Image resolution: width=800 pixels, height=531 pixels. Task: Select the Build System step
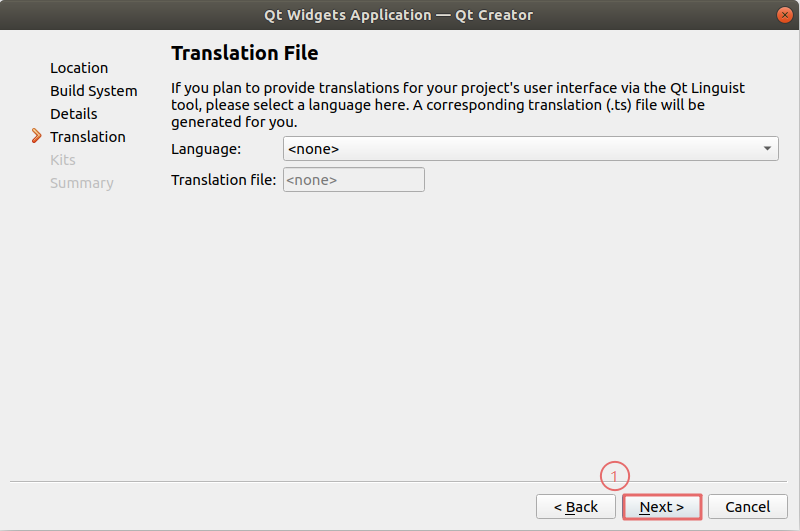click(94, 91)
